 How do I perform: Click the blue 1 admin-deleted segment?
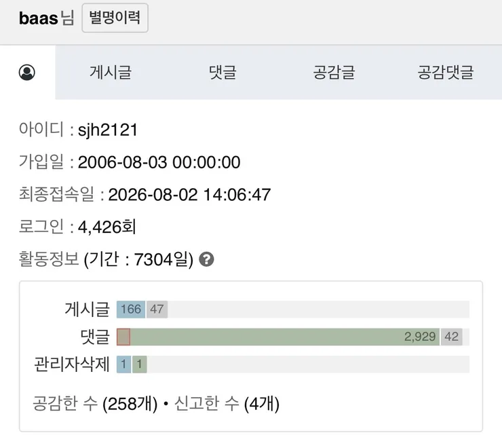pos(124,365)
